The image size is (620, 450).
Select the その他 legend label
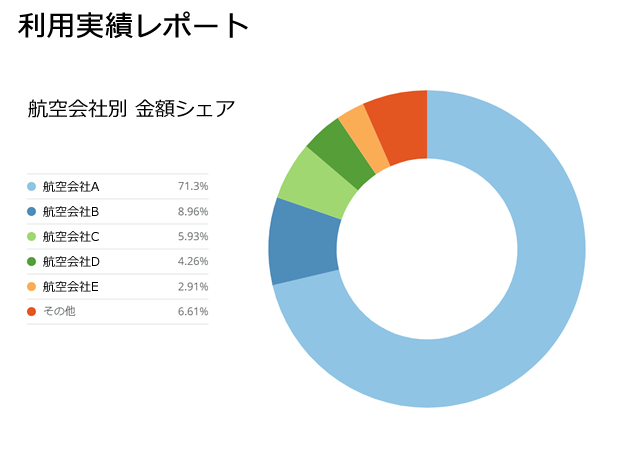[x=59, y=312]
